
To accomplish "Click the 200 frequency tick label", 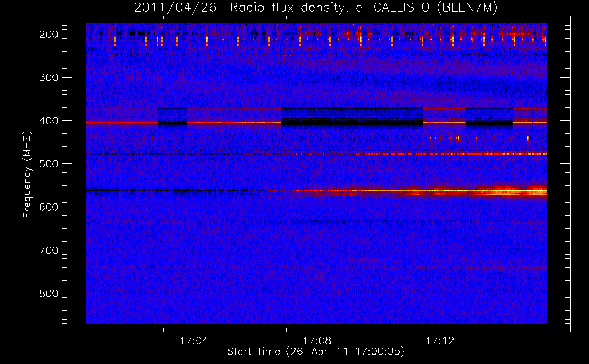I will tap(49, 34).
